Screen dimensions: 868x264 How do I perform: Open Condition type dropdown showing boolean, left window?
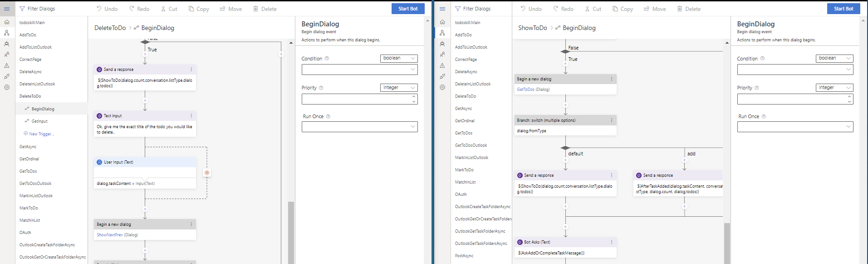click(399, 58)
